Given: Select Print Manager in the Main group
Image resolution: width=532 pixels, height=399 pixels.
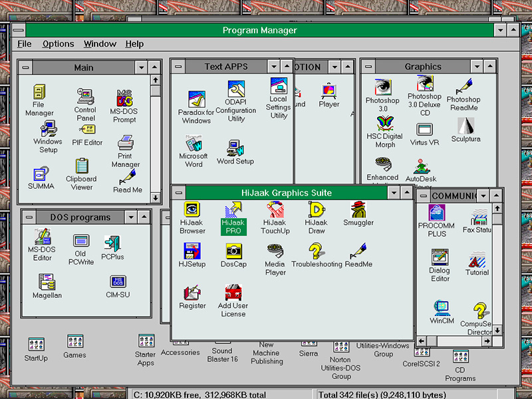Looking at the screenshot, I should [126, 143].
